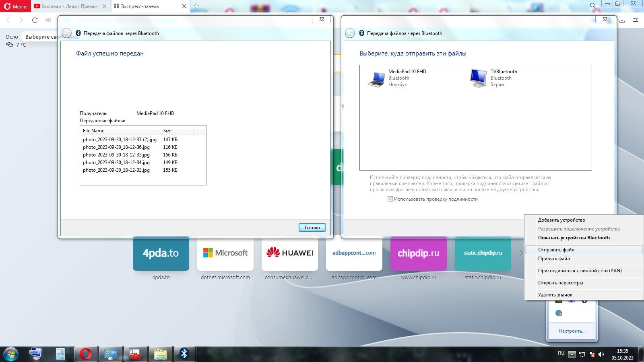644x362 pixels.
Task: Click the Size column header
Action: pos(177,131)
